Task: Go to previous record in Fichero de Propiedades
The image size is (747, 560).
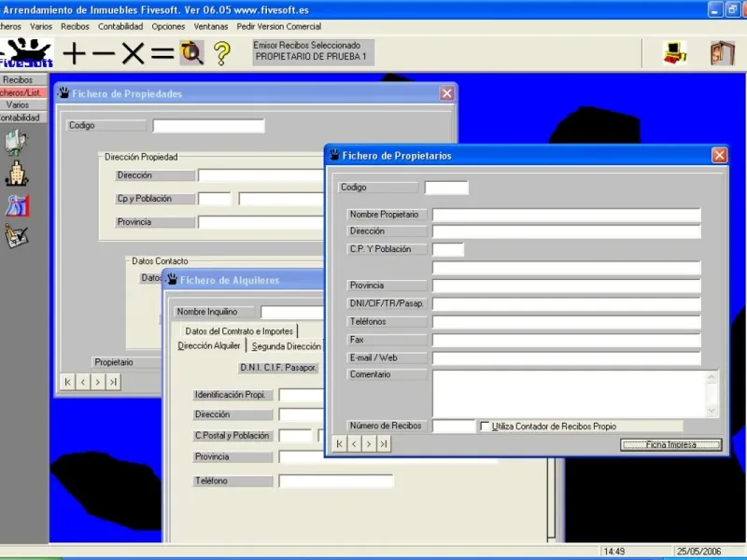Action: pyautogui.click(x=83, y=382)
